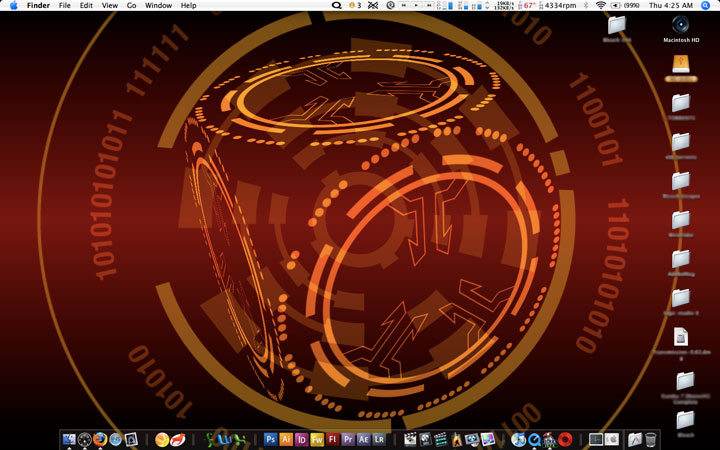Open the orange external USB drive icon
720x450 pixels.
[681, 64]
